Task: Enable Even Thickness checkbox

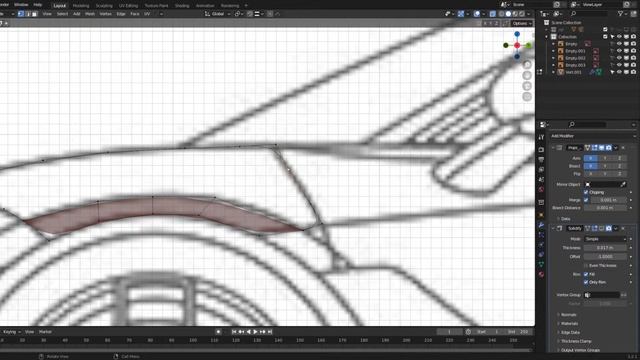Action: coord(586,266)
